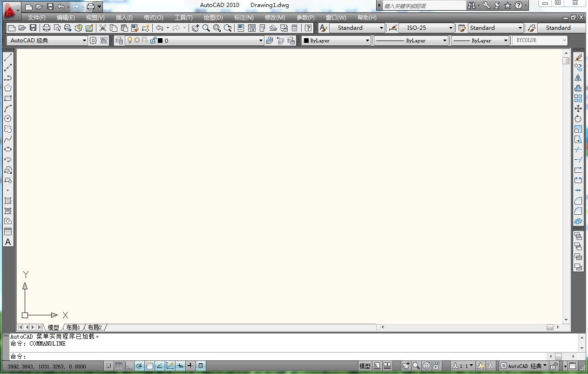588x374 pixels.
Task: Toggle Object Snap in status bar
Action: tap(149, 366)
